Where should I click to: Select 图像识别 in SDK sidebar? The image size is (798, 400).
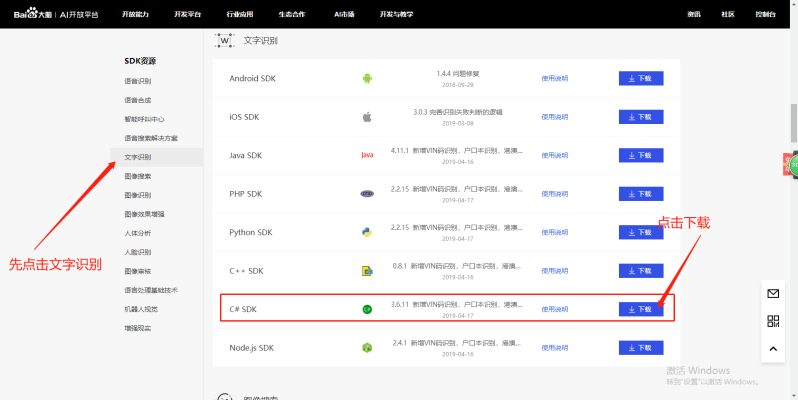(137, 195)
